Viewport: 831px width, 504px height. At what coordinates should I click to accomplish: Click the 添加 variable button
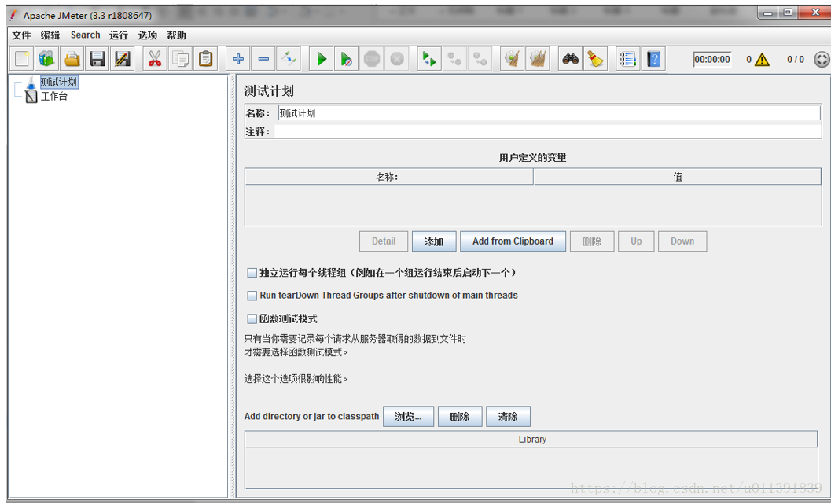(x=433, y=241)
